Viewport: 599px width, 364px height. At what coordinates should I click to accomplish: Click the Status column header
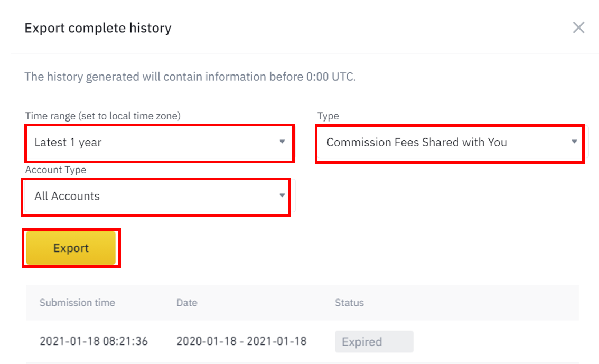pyautogui.click(x=349, y=303)
